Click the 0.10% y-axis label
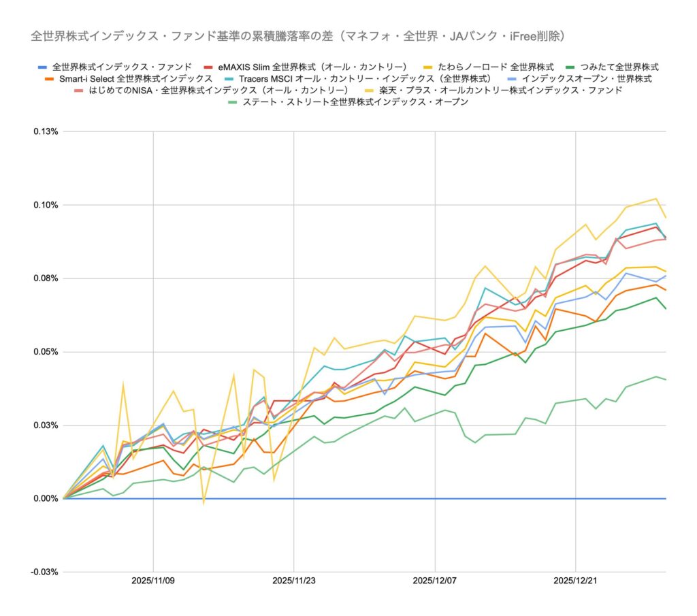 point(44,205)
